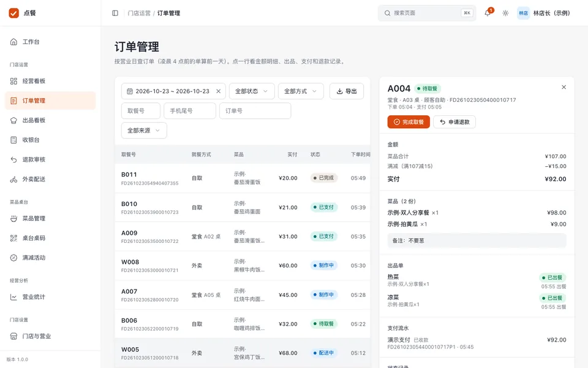This screenshot has height=368, width=588.
Task: Click the 完成取餐 button
Action: (409, 122)
